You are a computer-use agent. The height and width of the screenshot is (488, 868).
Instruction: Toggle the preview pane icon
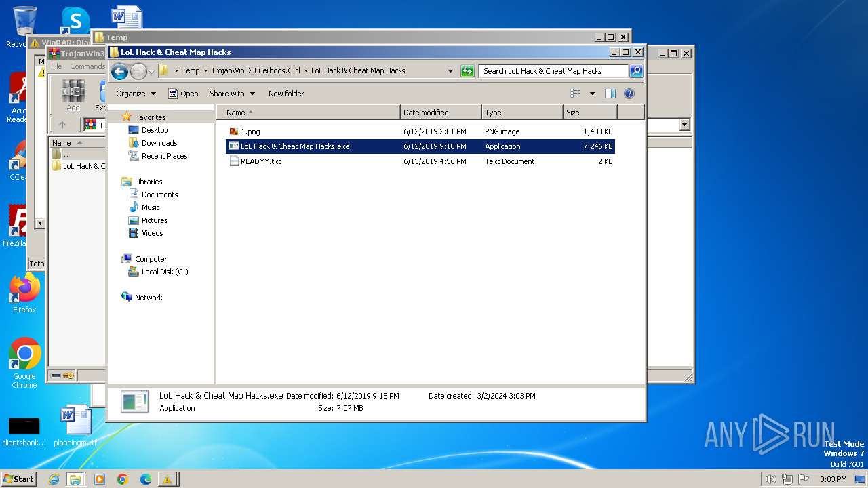[610, 94]
